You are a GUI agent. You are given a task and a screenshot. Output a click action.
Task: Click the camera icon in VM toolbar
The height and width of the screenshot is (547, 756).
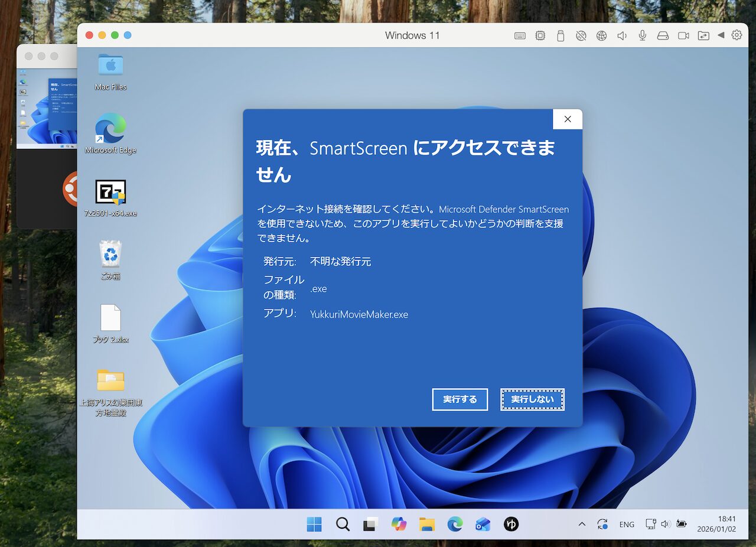tap(683, 35)
